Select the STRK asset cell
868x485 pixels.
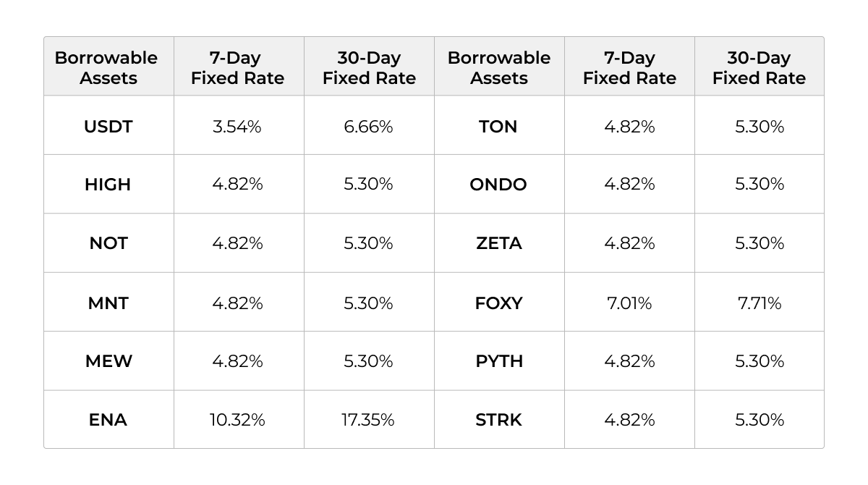tap(498, 420)
